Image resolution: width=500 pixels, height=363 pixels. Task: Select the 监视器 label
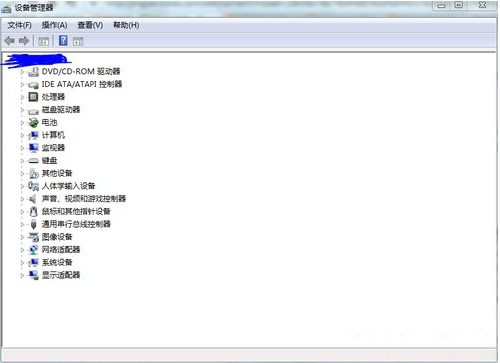pos(53,148)
